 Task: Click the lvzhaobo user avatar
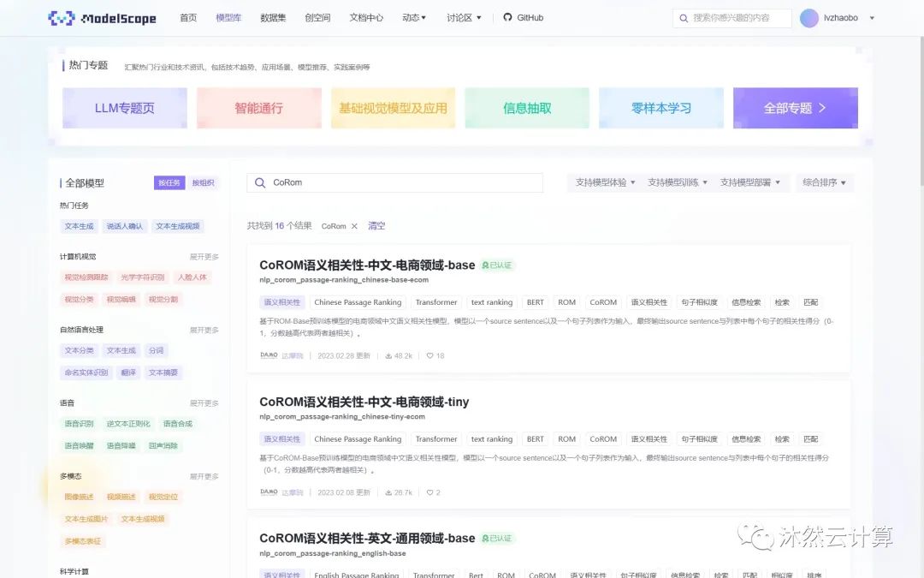pos(809,18)
